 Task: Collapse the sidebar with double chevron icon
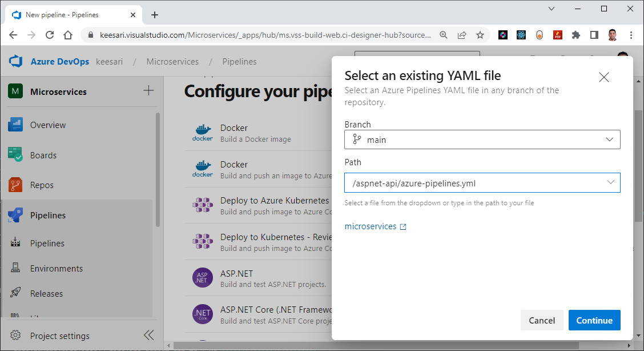pyautogui.click(x=148, y=336)
